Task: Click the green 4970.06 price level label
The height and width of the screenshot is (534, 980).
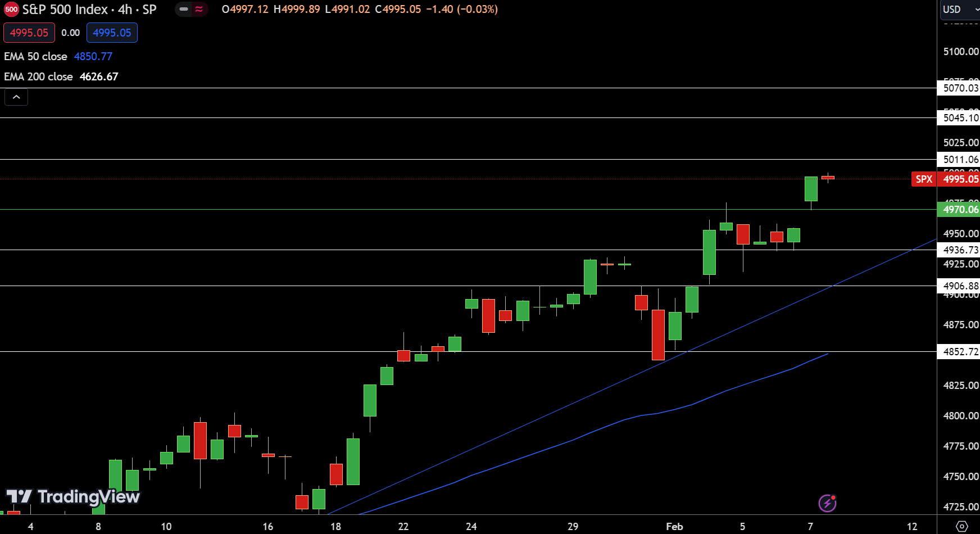Action: tap(959, 210)
